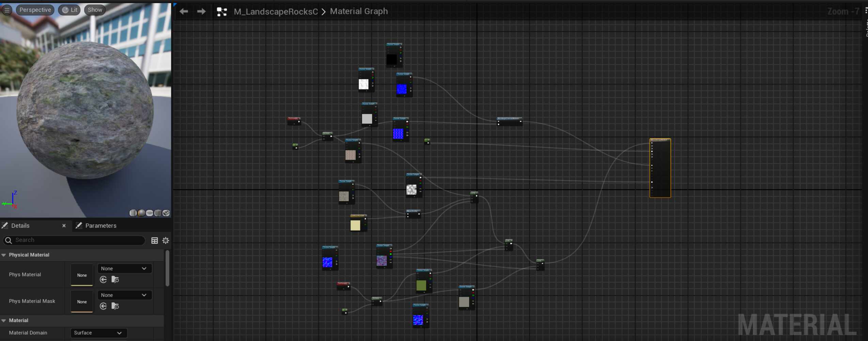The height and width of the screenshot is (341, 868).
Task: Toggle the Lit viewport shading mode
Action: coord(69,10)
